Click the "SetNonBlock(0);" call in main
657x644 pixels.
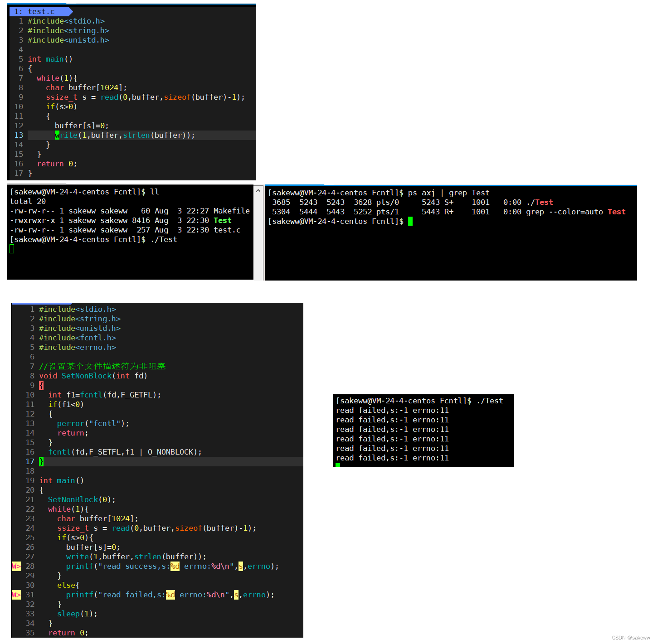[x=82, y=499]
